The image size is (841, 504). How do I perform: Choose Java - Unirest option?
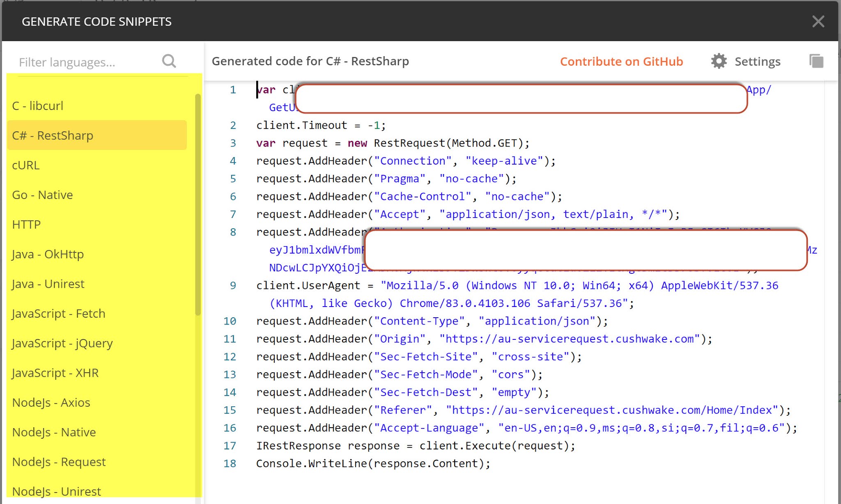pos(48,284)
